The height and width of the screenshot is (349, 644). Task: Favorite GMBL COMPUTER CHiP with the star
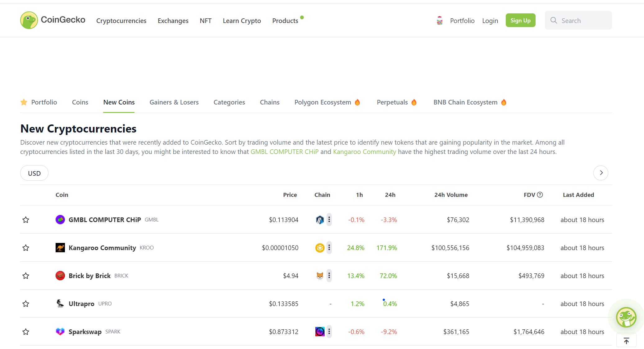pos(26,220)
